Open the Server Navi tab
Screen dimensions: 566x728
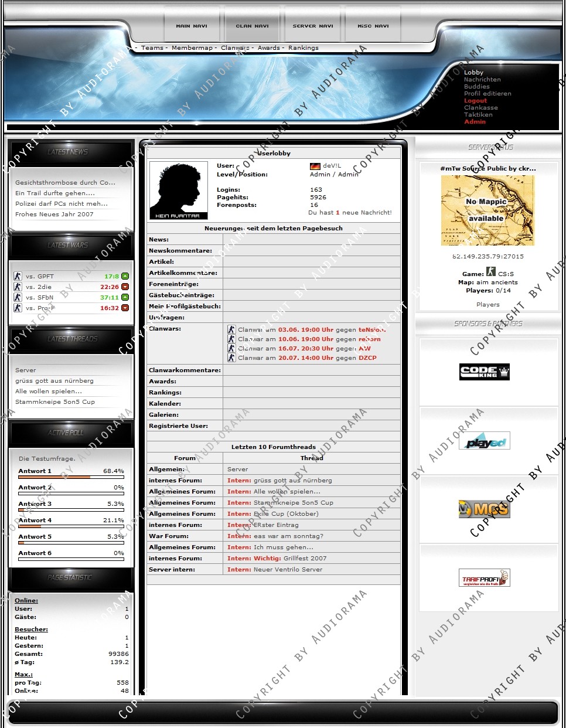[x=312, y=26]
